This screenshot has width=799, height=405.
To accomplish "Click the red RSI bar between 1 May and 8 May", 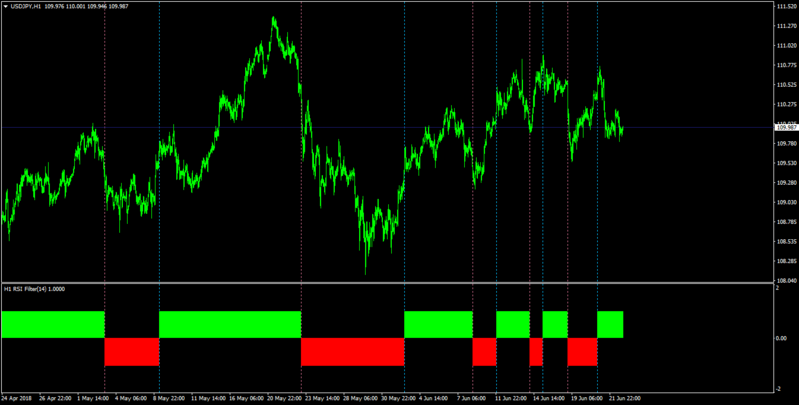I will 132,352.
